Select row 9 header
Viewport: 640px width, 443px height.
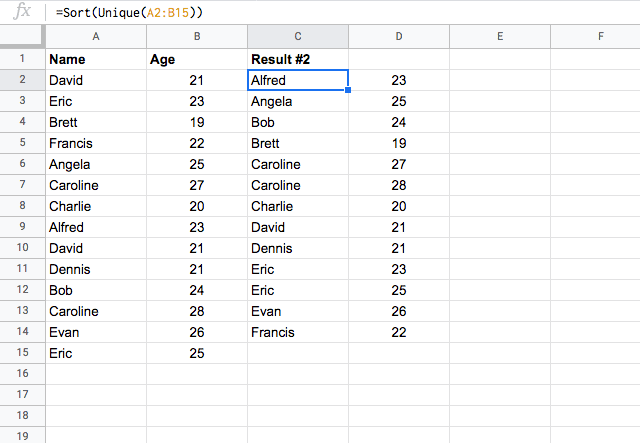[x=22, y=227]
